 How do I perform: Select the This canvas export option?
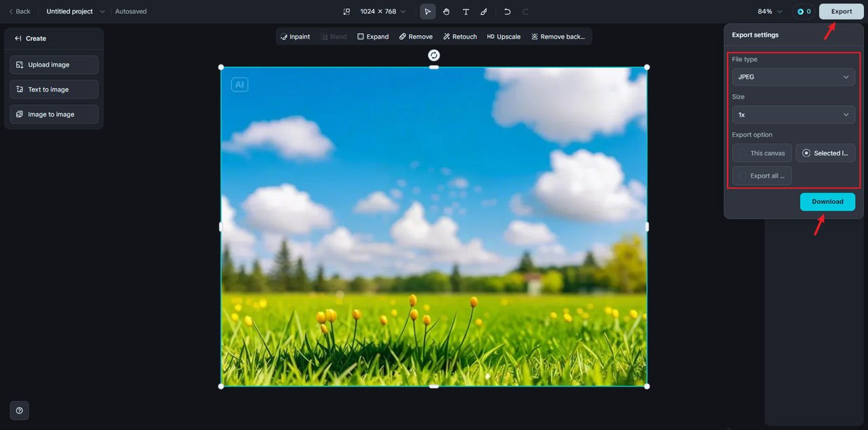[762, 153]
